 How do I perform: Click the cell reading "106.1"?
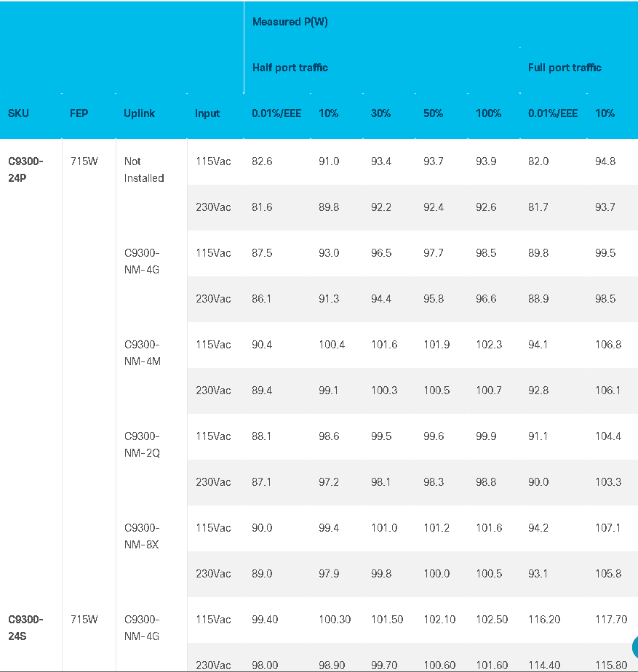pyautogui.click(x=607, y=391)
